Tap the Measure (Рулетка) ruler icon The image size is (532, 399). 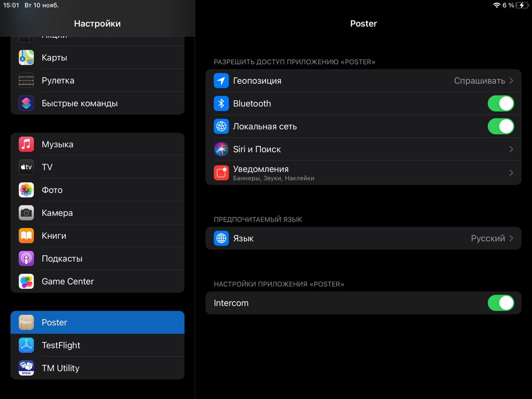(x=26, y=80)
